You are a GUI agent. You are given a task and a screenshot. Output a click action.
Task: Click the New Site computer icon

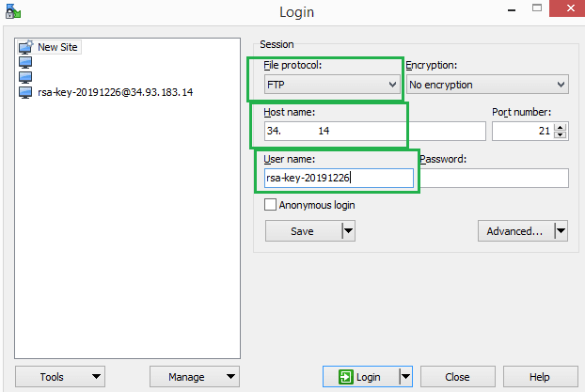[x=25, y=47]
